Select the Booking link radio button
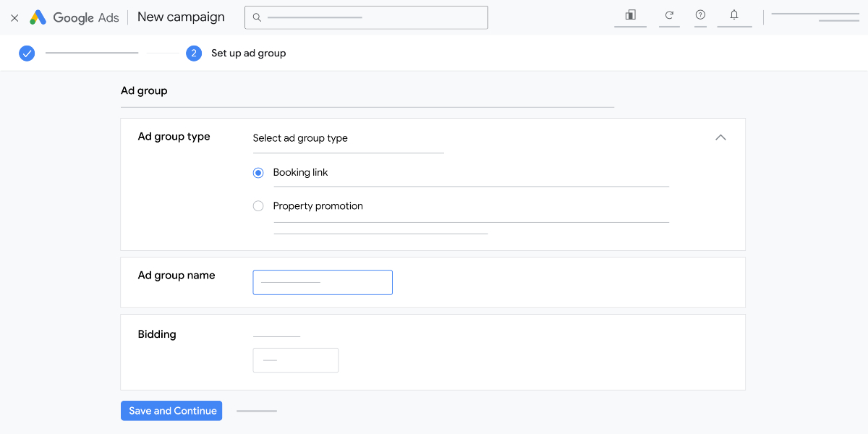Viewport: 868px width, 434px height. tap(258, 172)
